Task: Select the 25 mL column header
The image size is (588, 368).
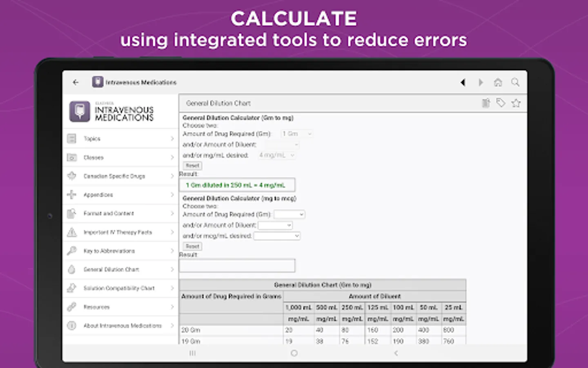Action: (454, 307)
